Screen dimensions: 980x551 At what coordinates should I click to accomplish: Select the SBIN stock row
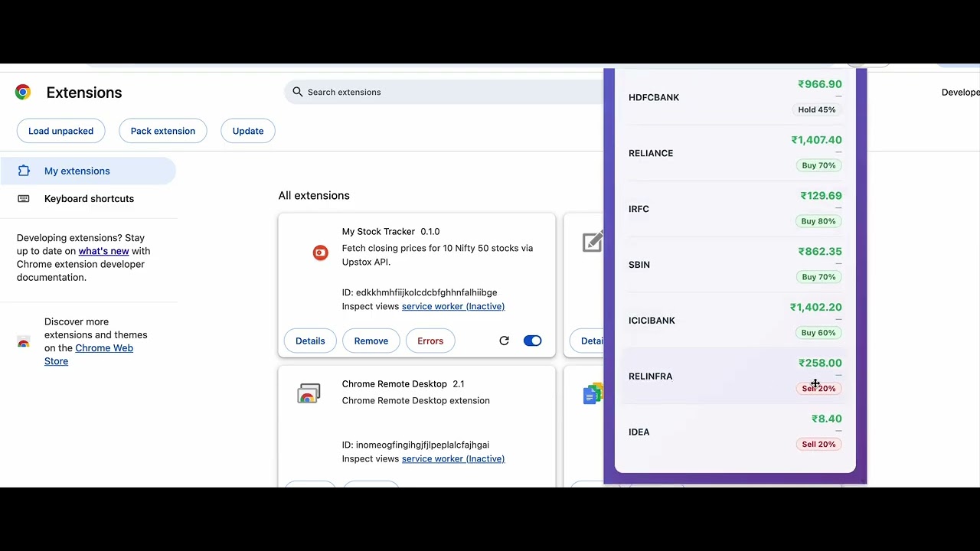click(735, 265)
